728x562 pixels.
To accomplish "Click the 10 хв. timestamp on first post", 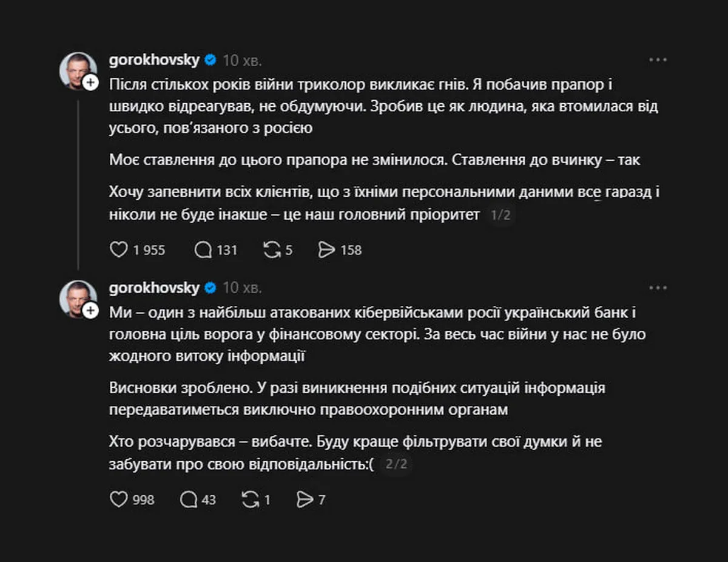I will tap(243, 60).
